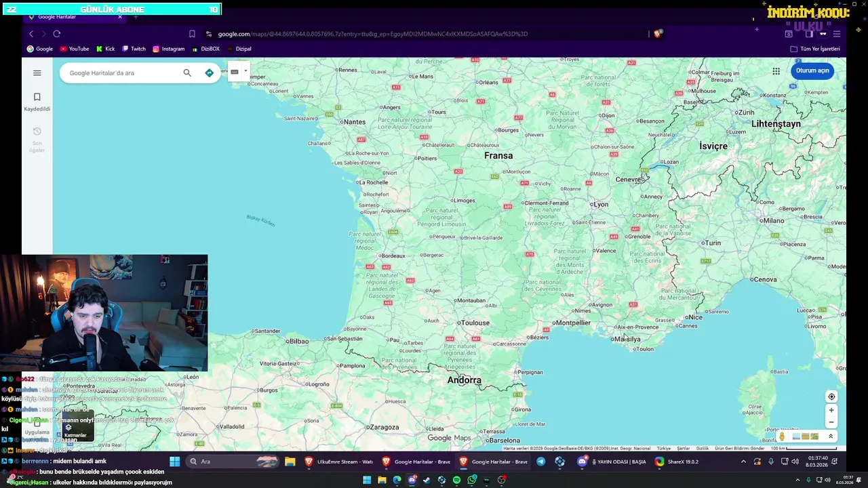The height and width of the screenshot is (488, 868).
Task: Click the Lihtenştayn label on map
Action: click(x=776, y=124)
